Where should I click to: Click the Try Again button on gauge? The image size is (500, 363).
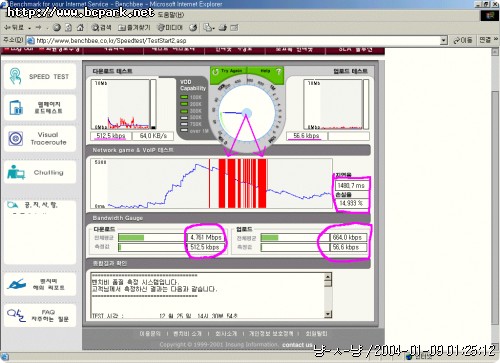click(x=228, y=71)
